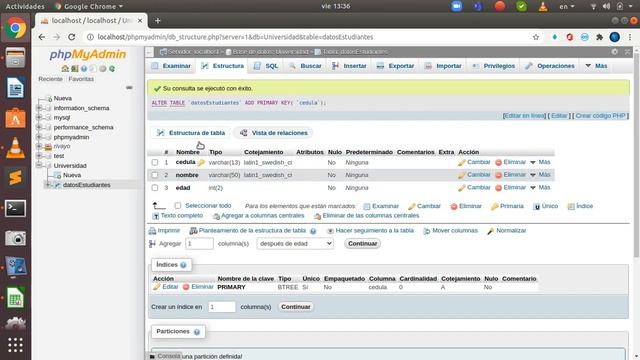Select phpmyadmin database in tree
Image resolution: width=640 pixels, height=360 pixels.
coord(71,137)
